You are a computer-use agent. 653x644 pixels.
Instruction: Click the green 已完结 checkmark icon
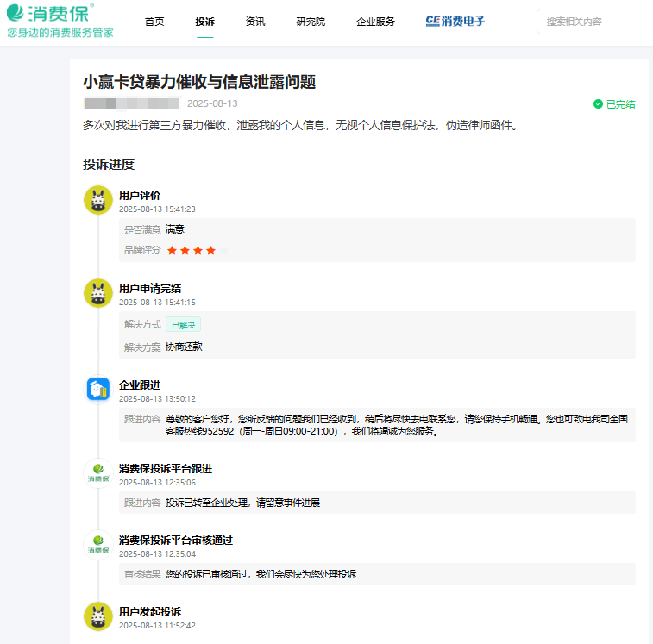(x=598, y=104)
